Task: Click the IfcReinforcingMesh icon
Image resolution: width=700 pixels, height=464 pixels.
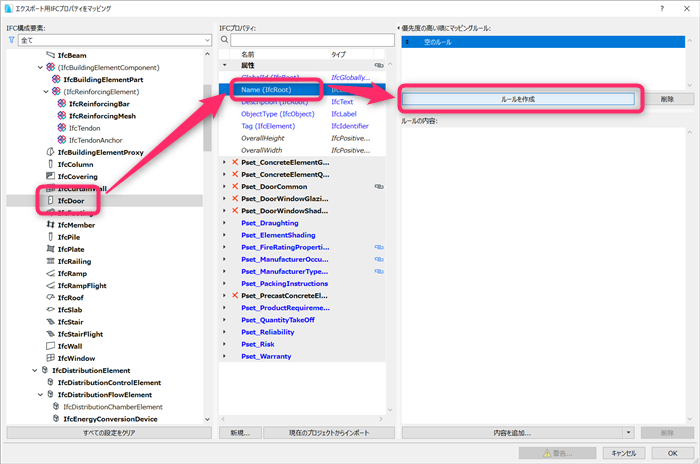Action: point(62,115)
